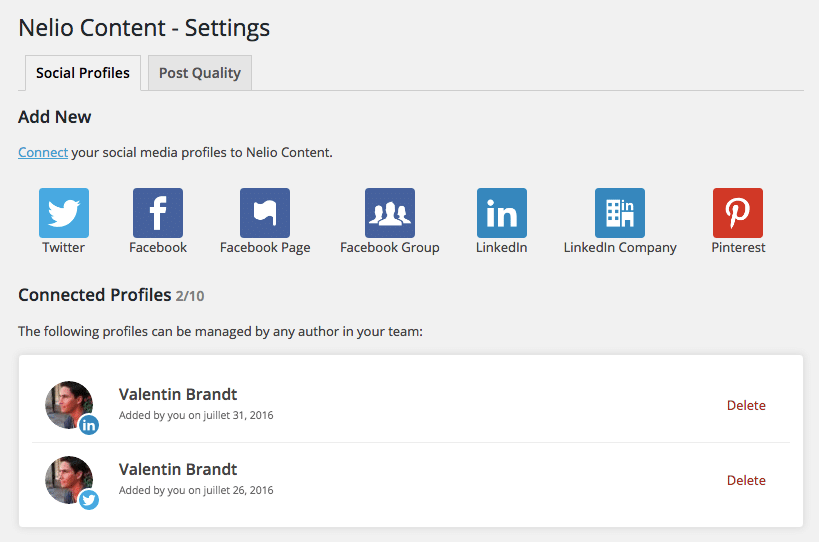Connect a LinkedIn profile icon
This screenshot has height=542, width=819.
[x=501, y=213]
